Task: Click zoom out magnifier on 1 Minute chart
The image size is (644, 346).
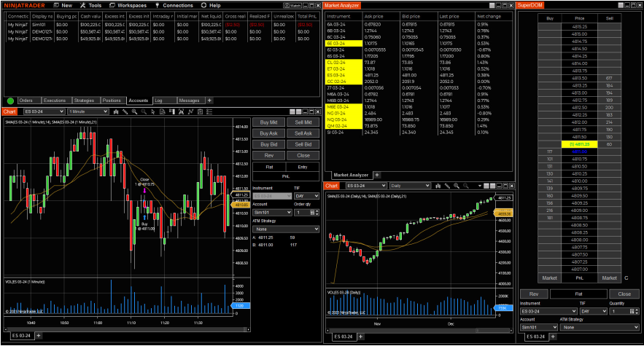Action: (x=144, y=111)
